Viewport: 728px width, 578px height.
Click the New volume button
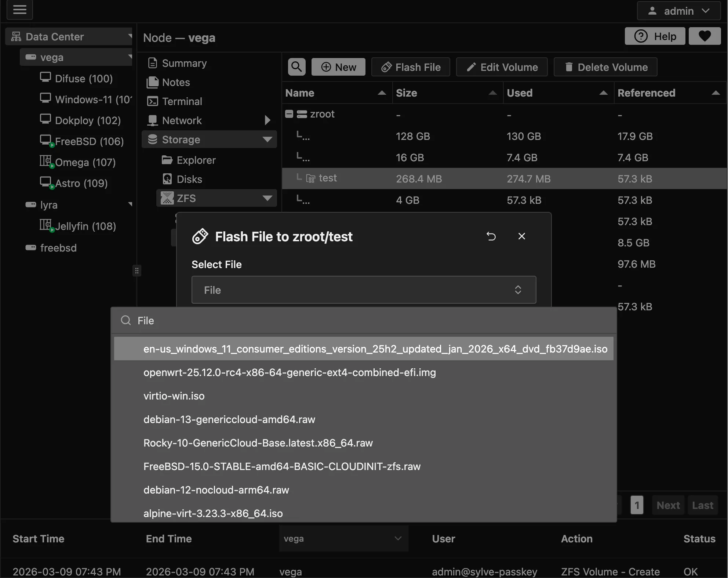point(338,67)
